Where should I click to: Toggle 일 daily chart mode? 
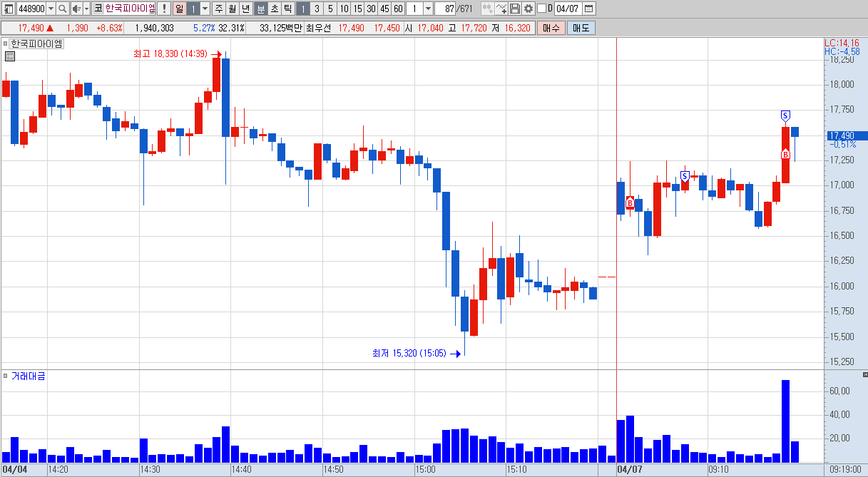(x=179, y=9)
